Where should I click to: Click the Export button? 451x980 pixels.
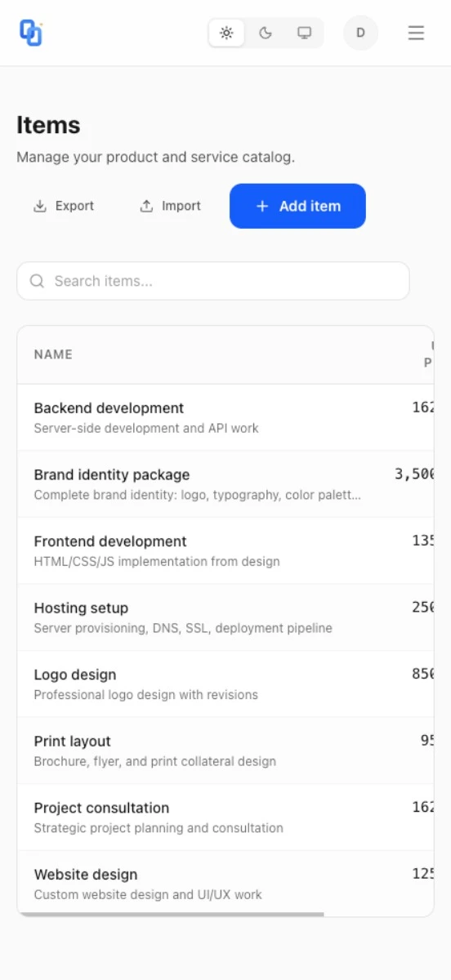click(64, 206)
